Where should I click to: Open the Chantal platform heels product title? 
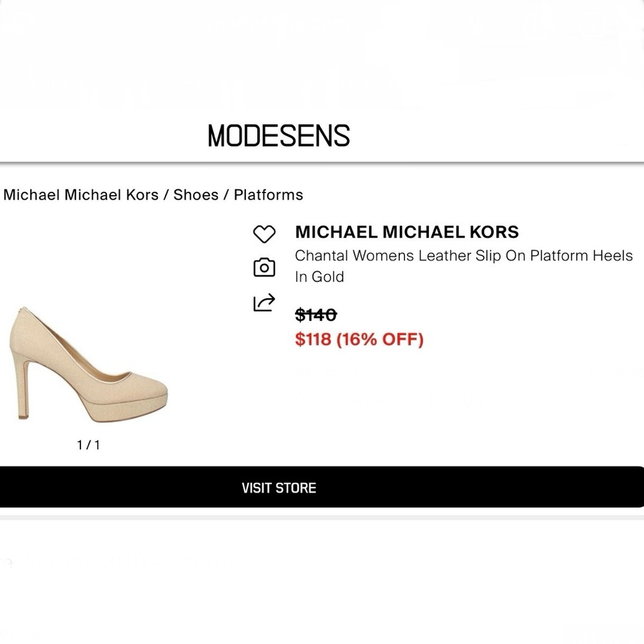click(x=464, y=256)
